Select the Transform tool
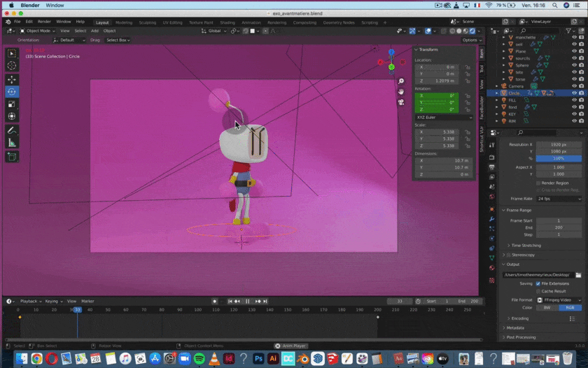588x368 pixels. (12, 117)
